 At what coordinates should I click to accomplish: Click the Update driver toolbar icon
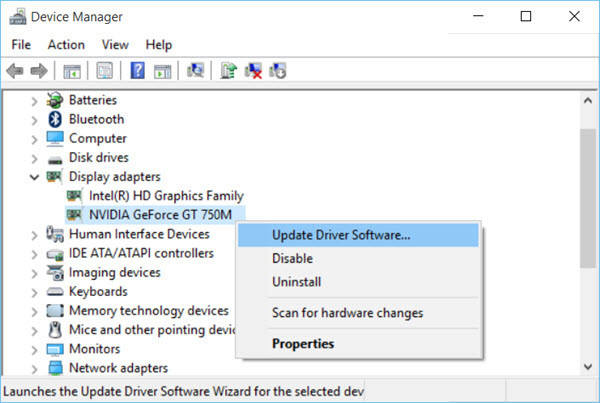pyautogui.click(x=228, y=71)
